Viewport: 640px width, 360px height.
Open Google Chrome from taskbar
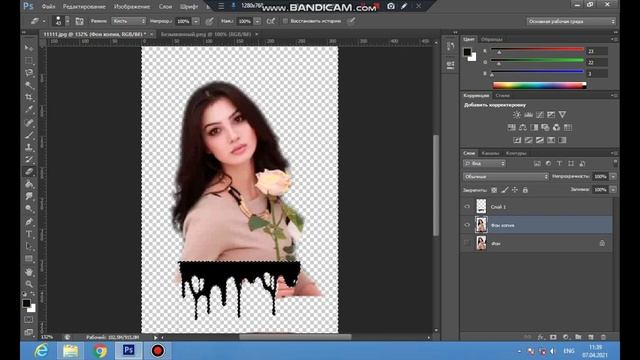click(x=99, y=351)
